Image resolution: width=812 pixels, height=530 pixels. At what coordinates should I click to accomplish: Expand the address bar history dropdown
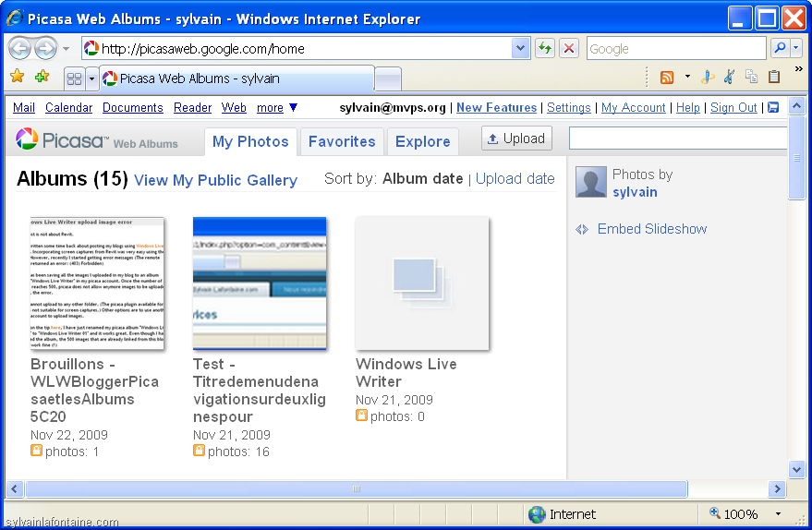click(520, 49)
